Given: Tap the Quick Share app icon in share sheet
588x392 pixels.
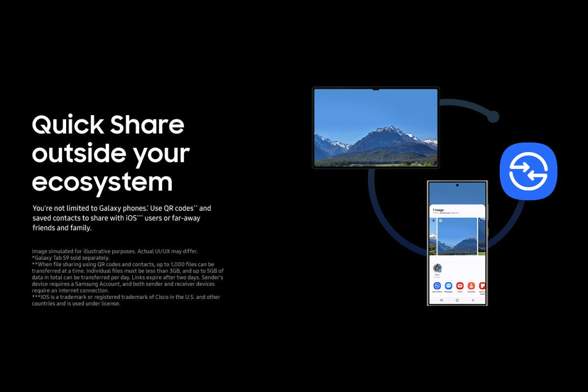Looking at the screenshot, I should [x=437, y=285].
